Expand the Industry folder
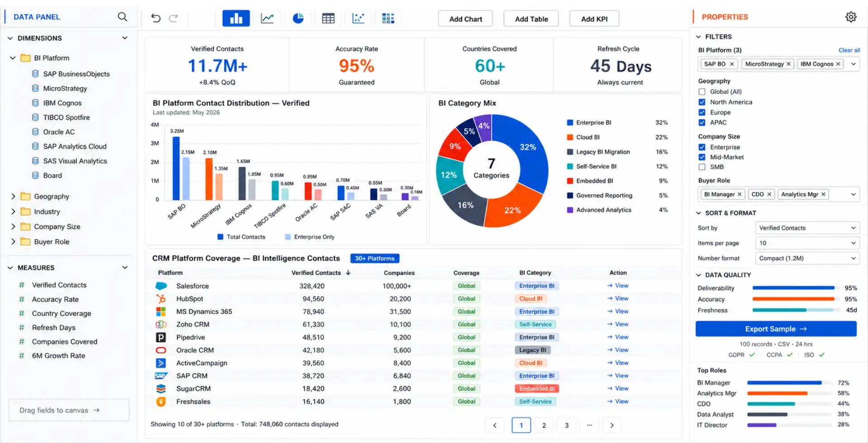 click(x=13, y=212)
